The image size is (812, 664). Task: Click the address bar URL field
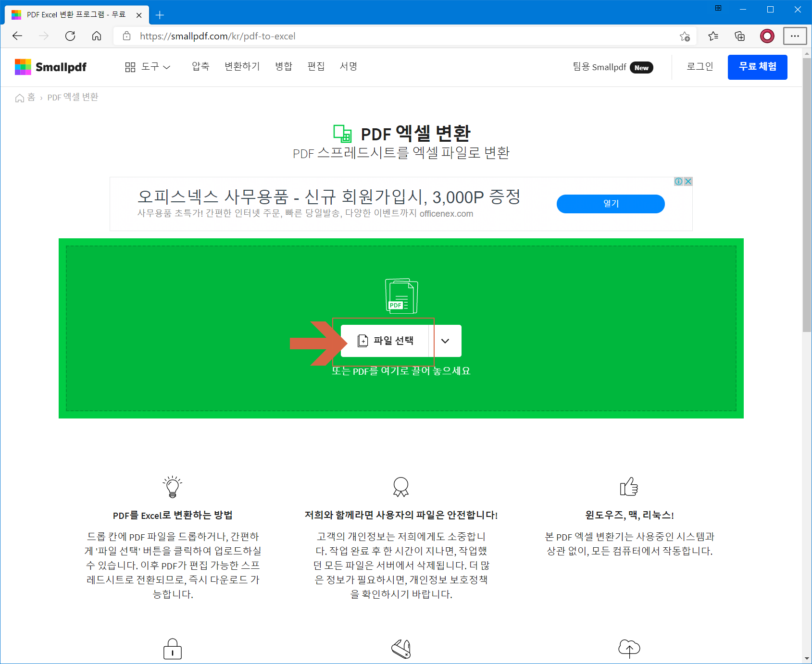coord(404,36)
